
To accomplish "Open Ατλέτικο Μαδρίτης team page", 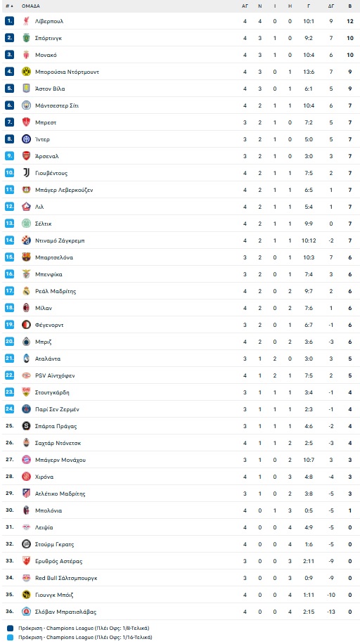I will coord(60,494).
